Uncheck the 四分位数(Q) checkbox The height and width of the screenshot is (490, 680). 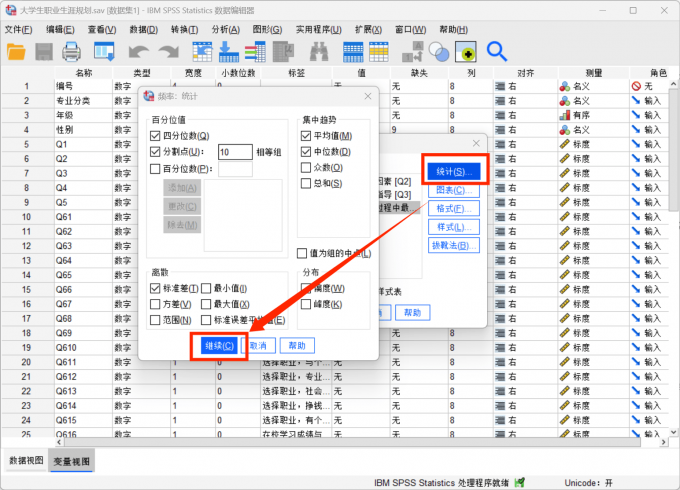pos(155,136)
